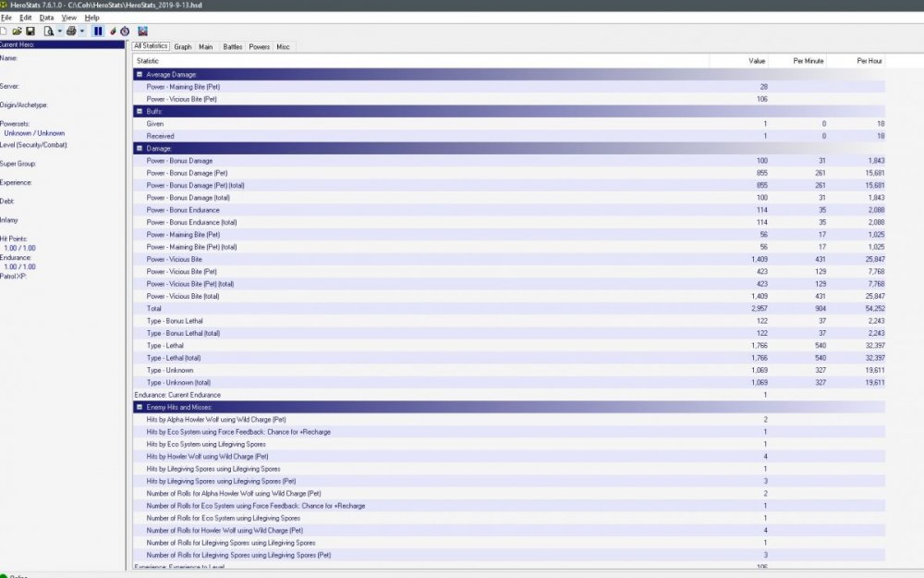Viewport: 924px width, 578px height.
Task: Click the picture icon at toolbar end
Action: [x=143, y=31]
